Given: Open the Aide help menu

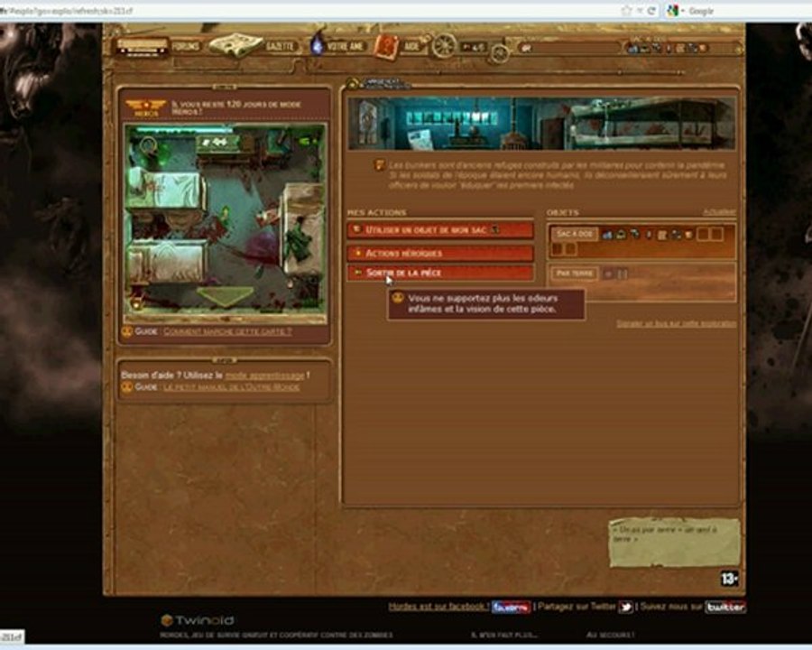Looking at the screenshot, I should tap(411, 47).
